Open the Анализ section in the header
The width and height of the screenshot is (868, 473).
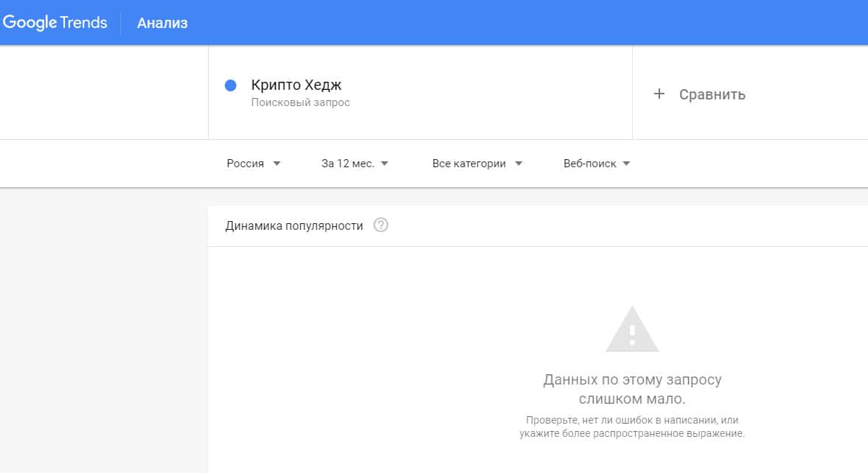click(162, 23)
